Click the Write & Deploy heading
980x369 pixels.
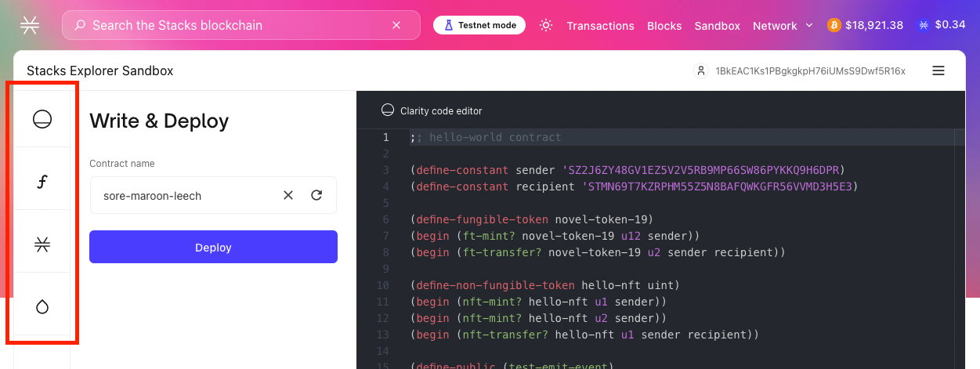click(x=159, y=121)
